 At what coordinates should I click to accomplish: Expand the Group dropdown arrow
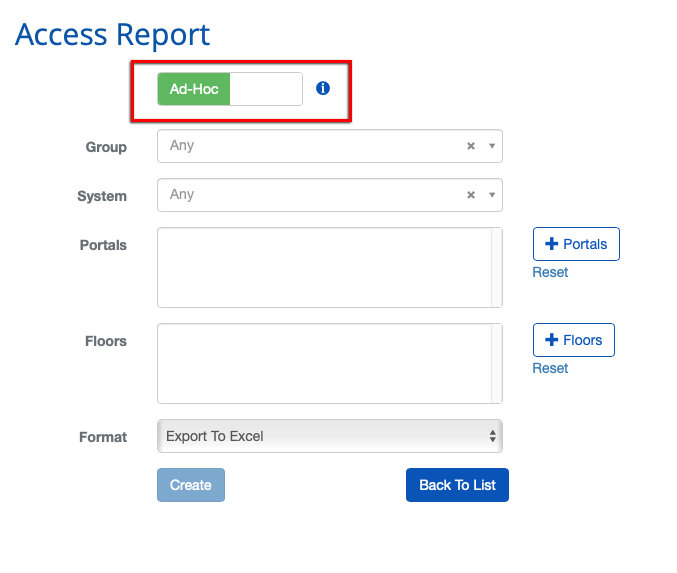point(491,146)
